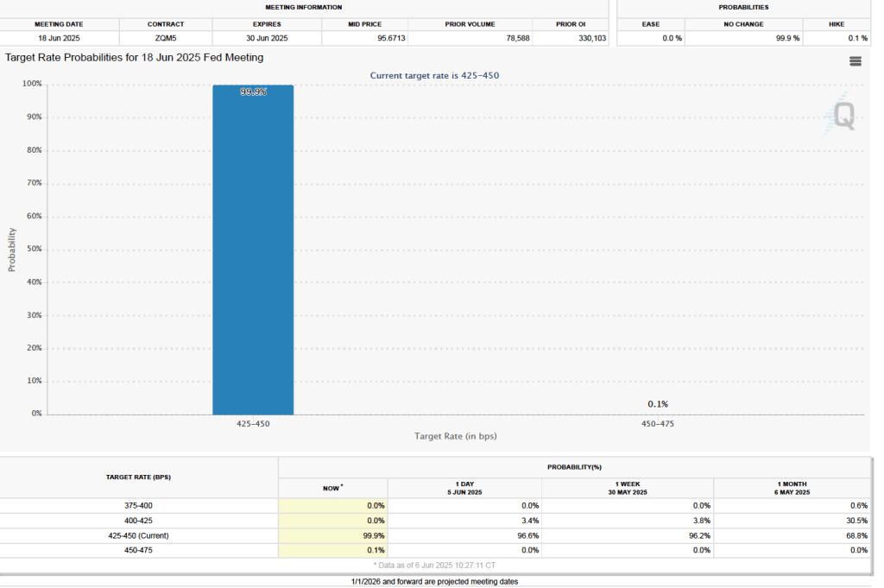Select the 0.1% label above 450-475
This screenshot has width=884, height=588.
658,404
